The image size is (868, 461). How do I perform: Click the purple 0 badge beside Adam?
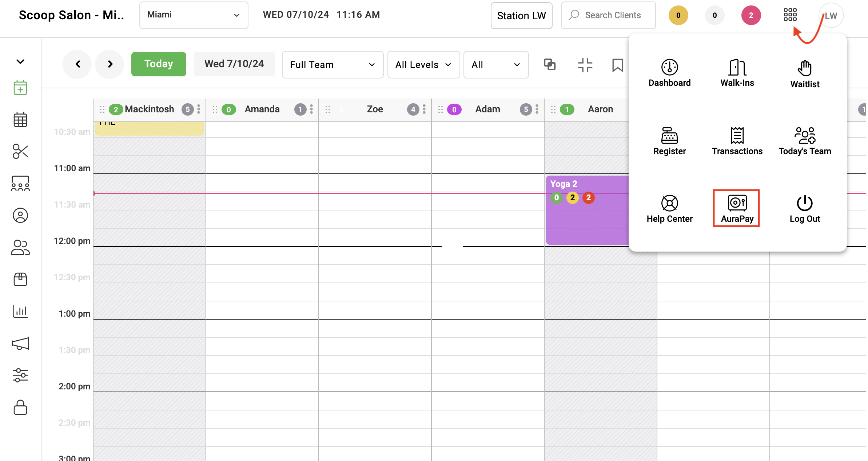[x=454, y=109]
